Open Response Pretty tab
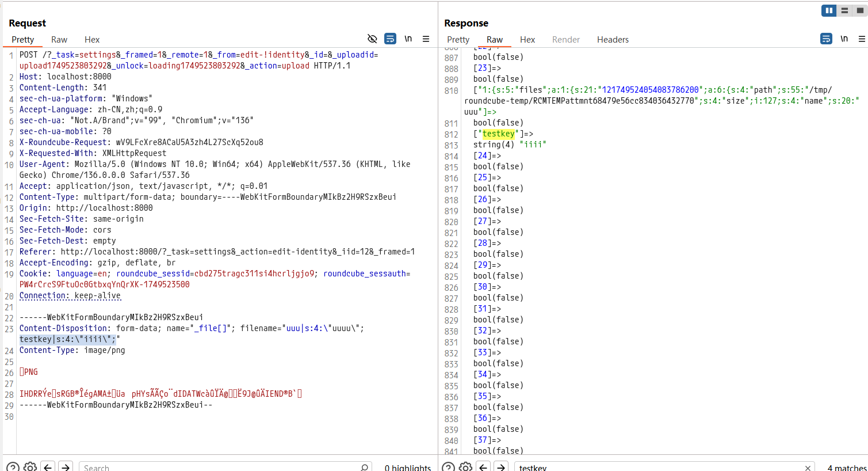 coord(458,40)
